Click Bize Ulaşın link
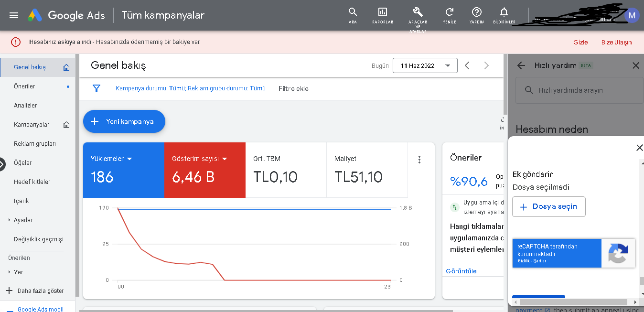This screenshot has height=312, width=644. pyautogui.click(x=616, y=43)
